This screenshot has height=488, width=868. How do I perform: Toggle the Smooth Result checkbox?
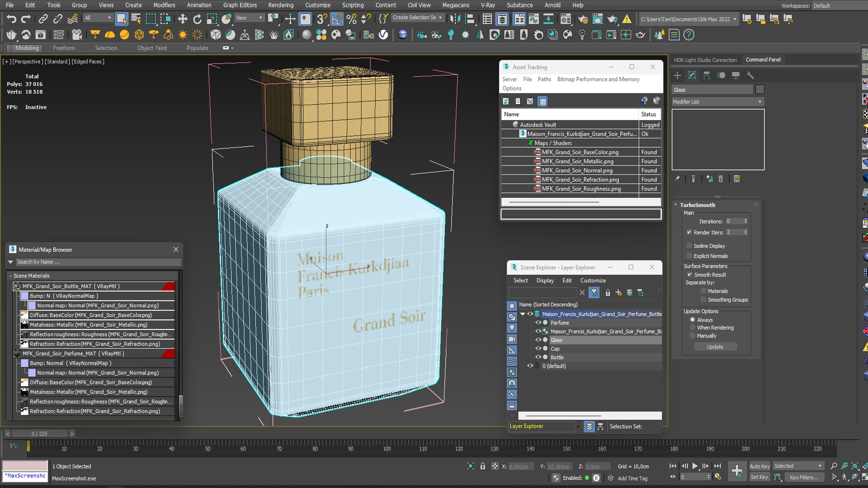coord(690,275)
